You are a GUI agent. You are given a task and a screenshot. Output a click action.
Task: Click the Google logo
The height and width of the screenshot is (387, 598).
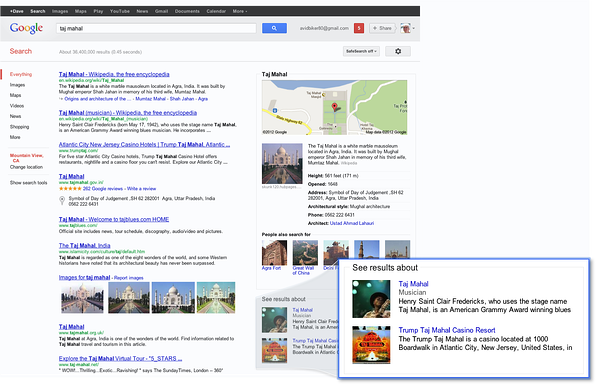26,28
